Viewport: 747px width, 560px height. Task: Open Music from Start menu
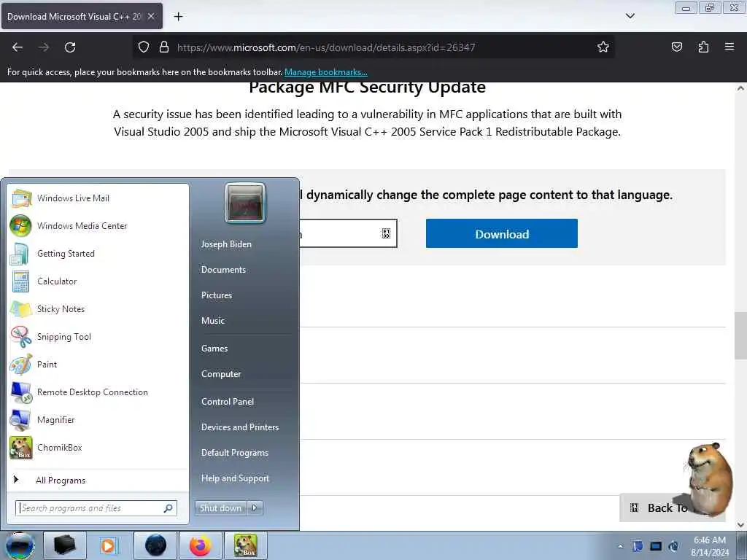[x=213, y=321]
